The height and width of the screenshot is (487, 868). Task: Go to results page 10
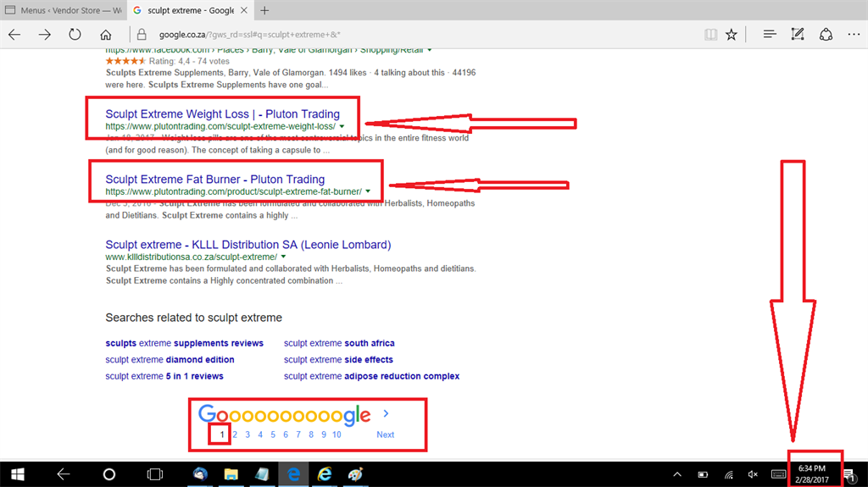pos(337,435)
